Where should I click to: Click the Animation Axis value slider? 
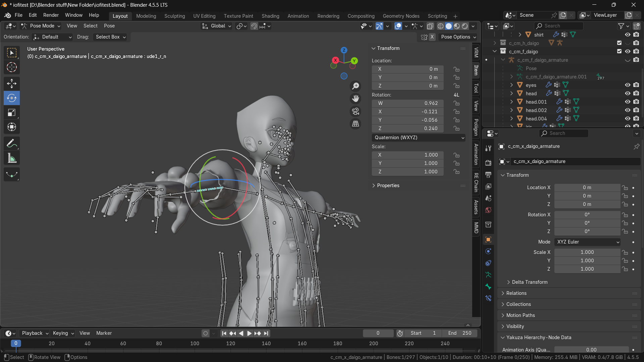[x=591, y=350]
